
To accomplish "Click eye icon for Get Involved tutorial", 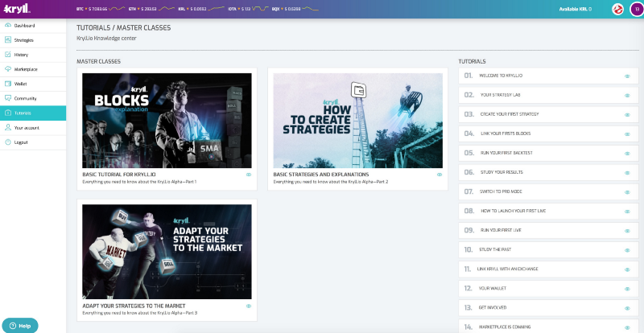I will (x=627, y=308).
